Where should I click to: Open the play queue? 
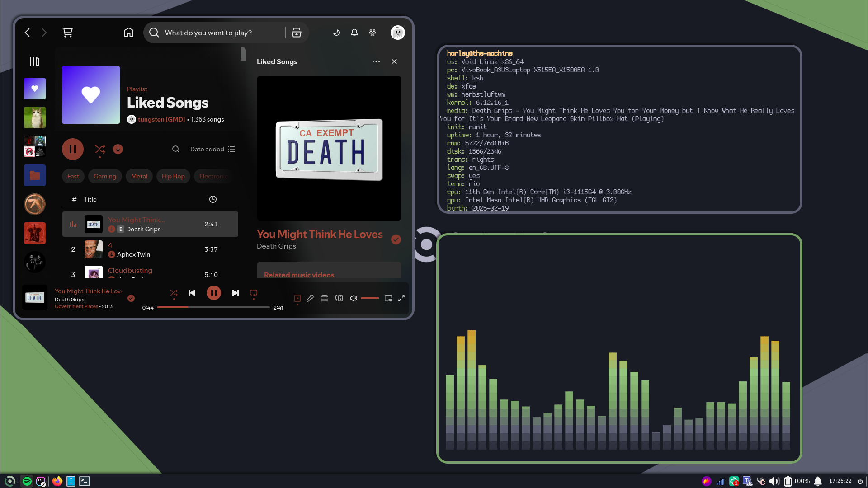pyautogui.click(x=325, y=298)
